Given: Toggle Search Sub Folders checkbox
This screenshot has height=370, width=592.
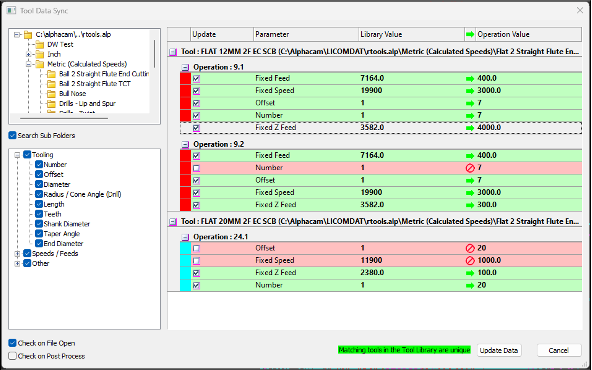Looking at the screenshot, I should (12, 135).
